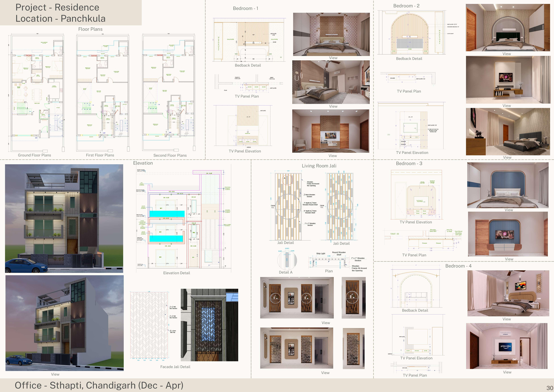Click the First Floor Plans drawing
Image resolution: width=554 pixels, height=392 pixels.
[x=103, y=93]
